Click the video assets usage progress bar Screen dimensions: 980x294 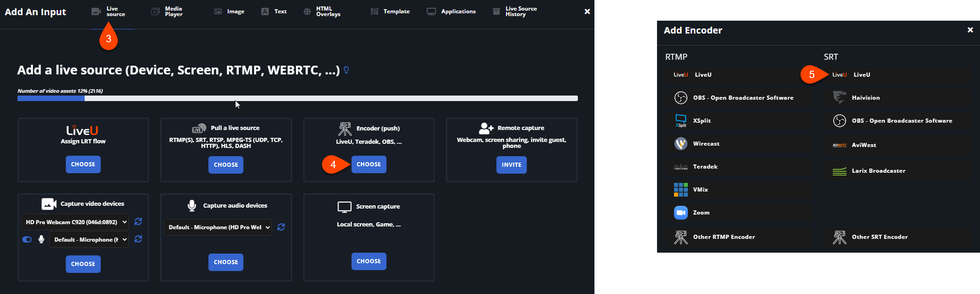click(x=298, y=98)
